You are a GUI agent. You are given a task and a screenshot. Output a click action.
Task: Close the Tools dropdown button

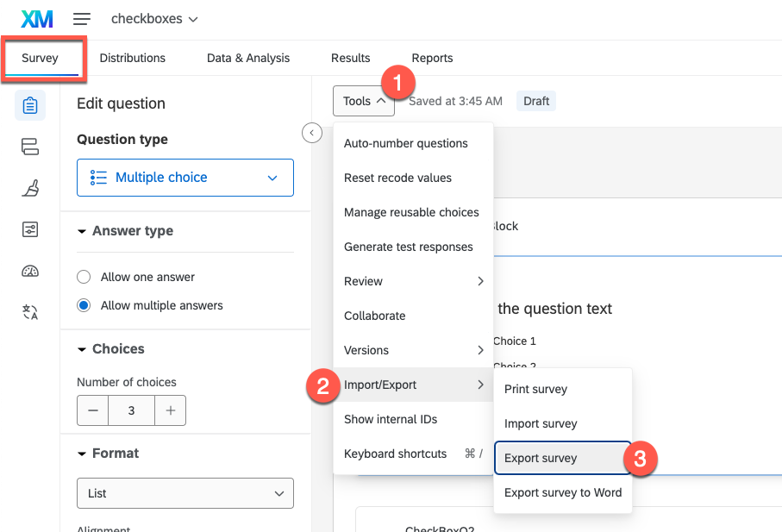(364, 101)
